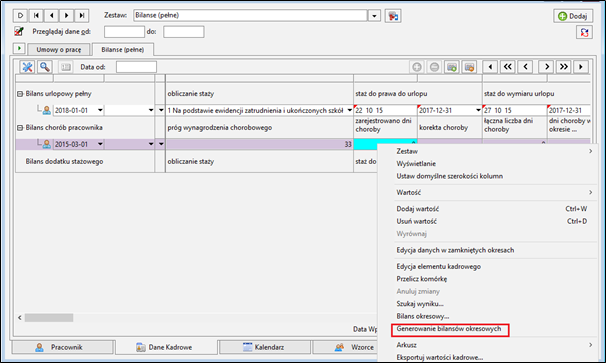This screenshot has width=606, height=363.
Task: Click the disabled plus circle icon
Action: click(x=417, y=67)
